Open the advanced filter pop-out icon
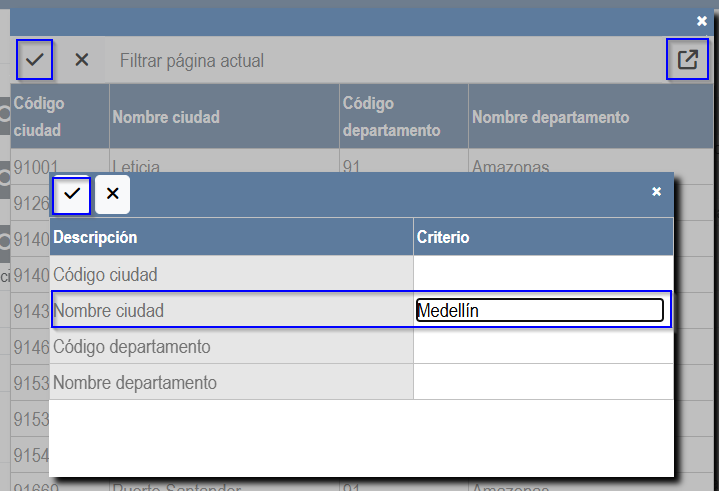Image resolution: width=719 pixels, height=491 pixels. tap(687, 60)
